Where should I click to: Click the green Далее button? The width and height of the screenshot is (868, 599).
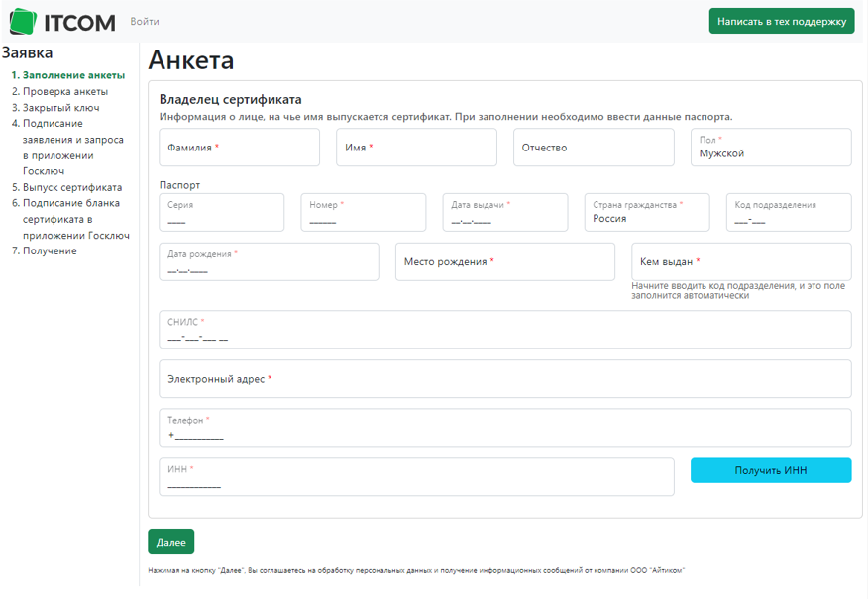coord(170,542)
